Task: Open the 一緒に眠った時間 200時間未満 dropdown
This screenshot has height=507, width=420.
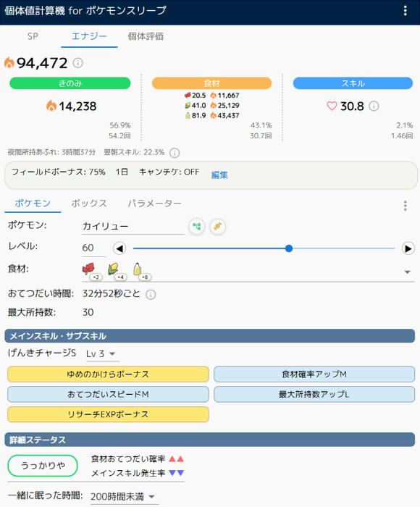Action: coord(123,496)
